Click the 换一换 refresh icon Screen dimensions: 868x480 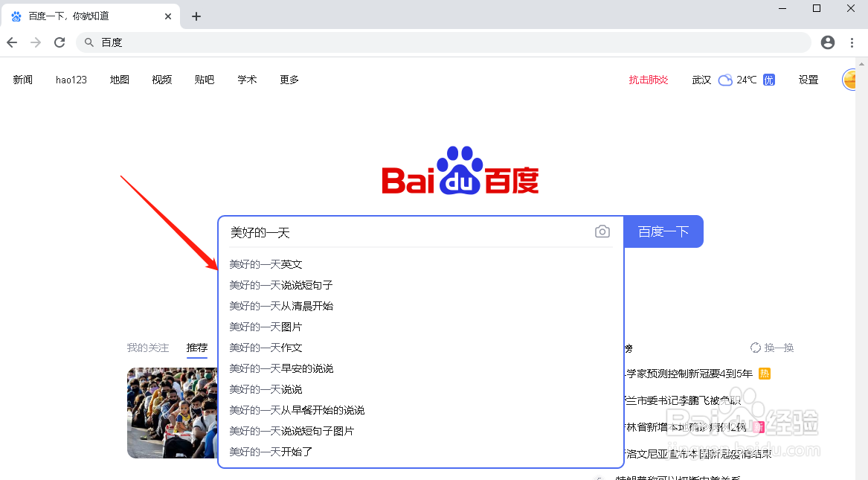(755, 348)
